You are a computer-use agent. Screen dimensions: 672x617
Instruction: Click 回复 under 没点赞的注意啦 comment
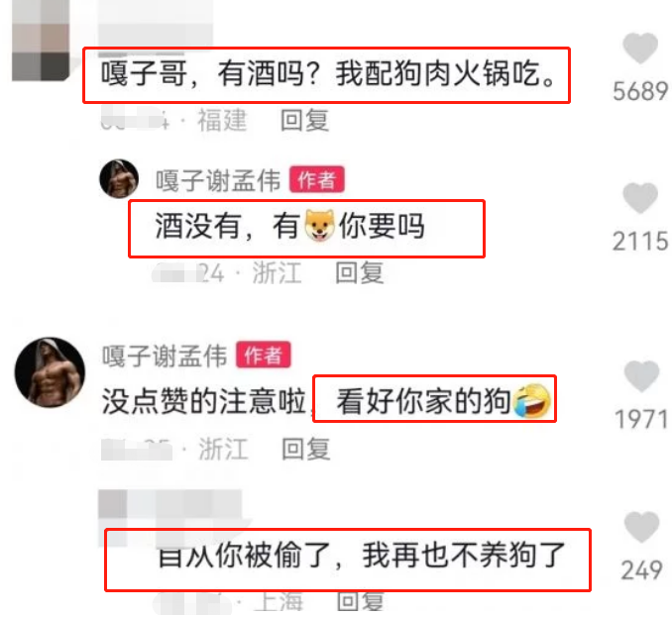[306, 449]
